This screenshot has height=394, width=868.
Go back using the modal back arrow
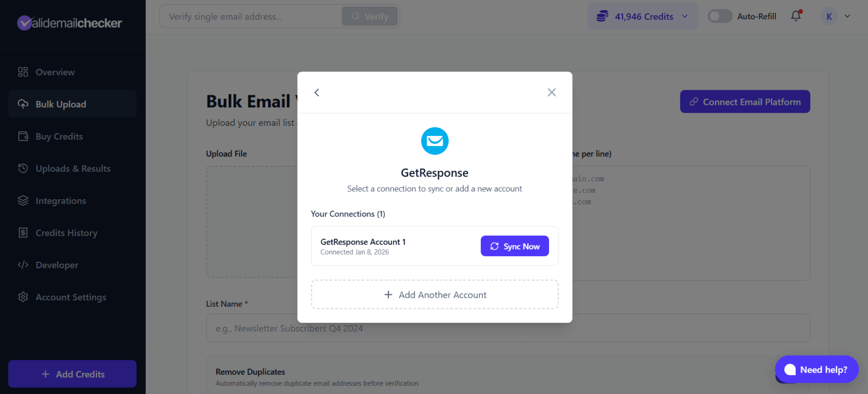coord(317,92)
